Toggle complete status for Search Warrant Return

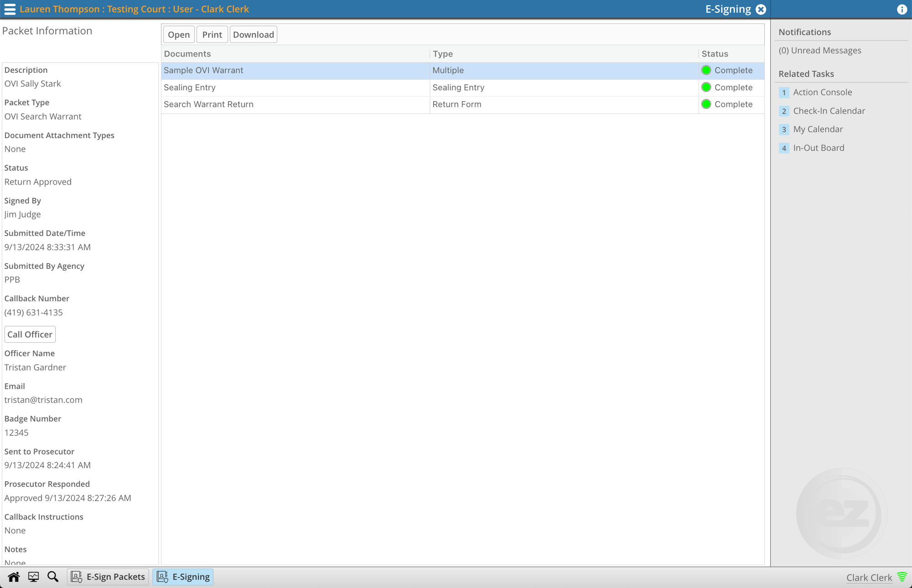[x=707, y=103]
